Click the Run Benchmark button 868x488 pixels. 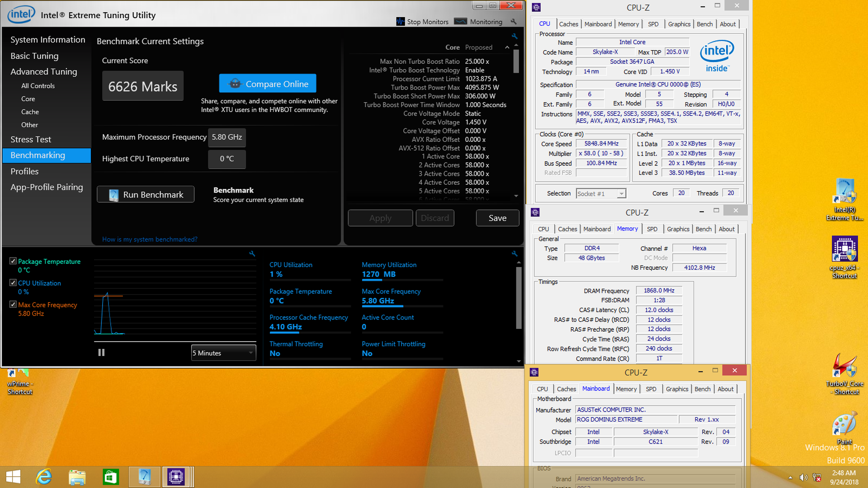pyautogui.click(x=146, y=194)
